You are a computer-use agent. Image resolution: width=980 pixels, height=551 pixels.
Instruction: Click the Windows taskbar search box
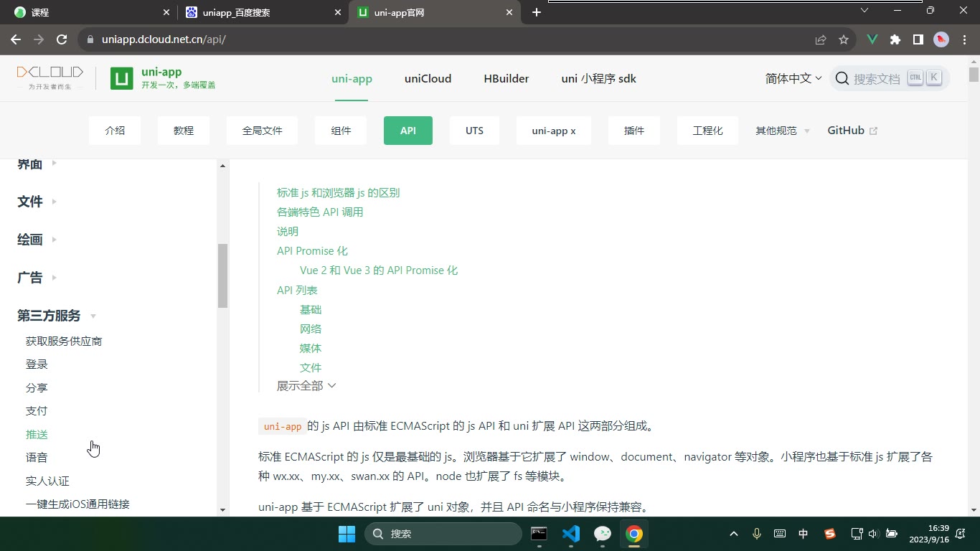coord(443,534)
